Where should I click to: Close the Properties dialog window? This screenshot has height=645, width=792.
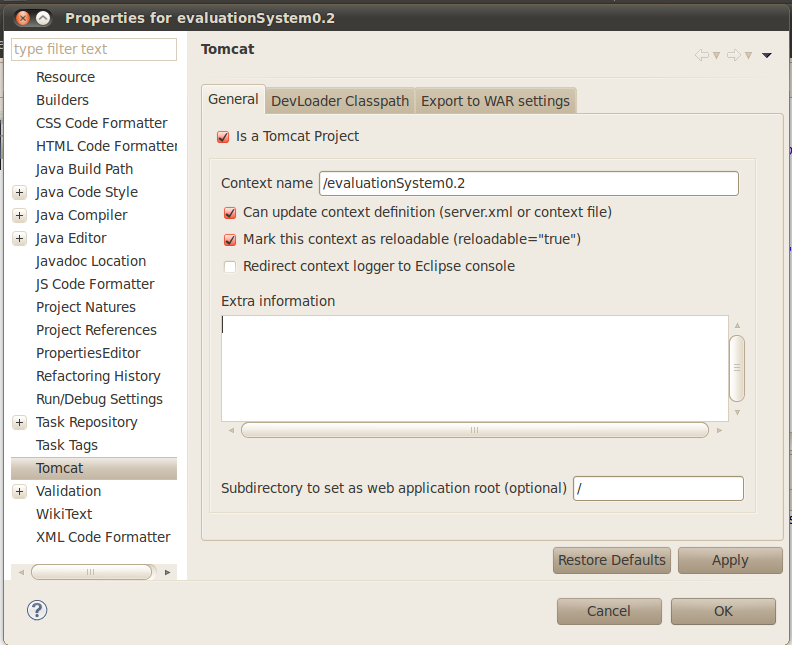tap(23, 19)
